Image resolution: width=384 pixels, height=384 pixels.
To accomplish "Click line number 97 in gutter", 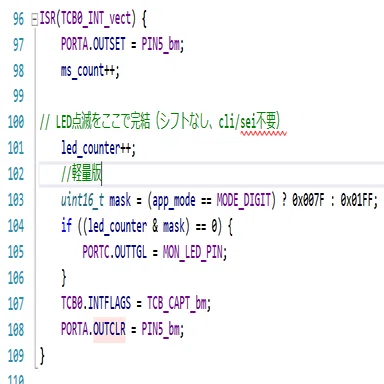I will [x=18, y=45].
